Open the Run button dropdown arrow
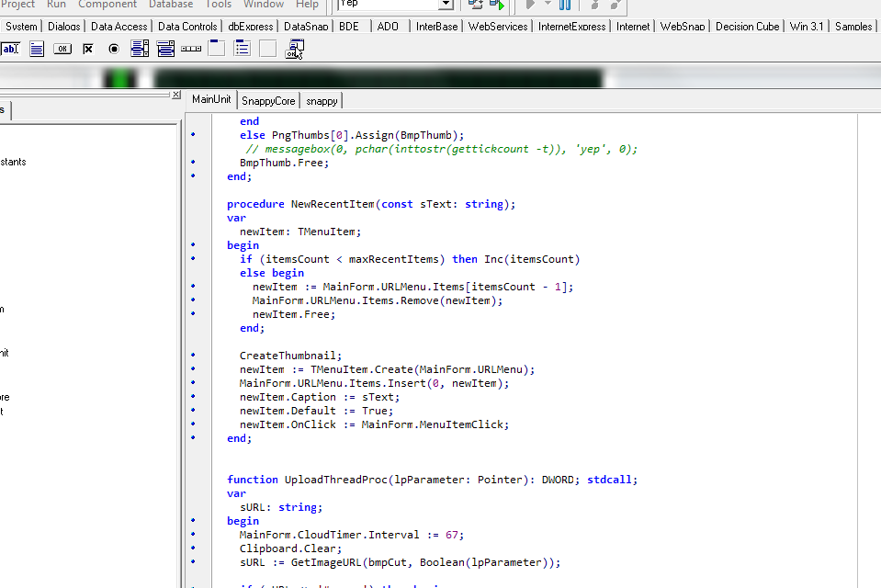 pos(548,5)
